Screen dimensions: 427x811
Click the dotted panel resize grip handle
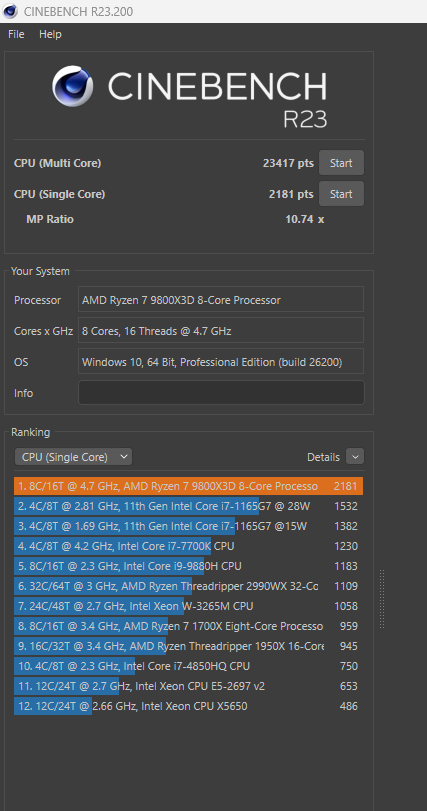(x=382, y=599)
